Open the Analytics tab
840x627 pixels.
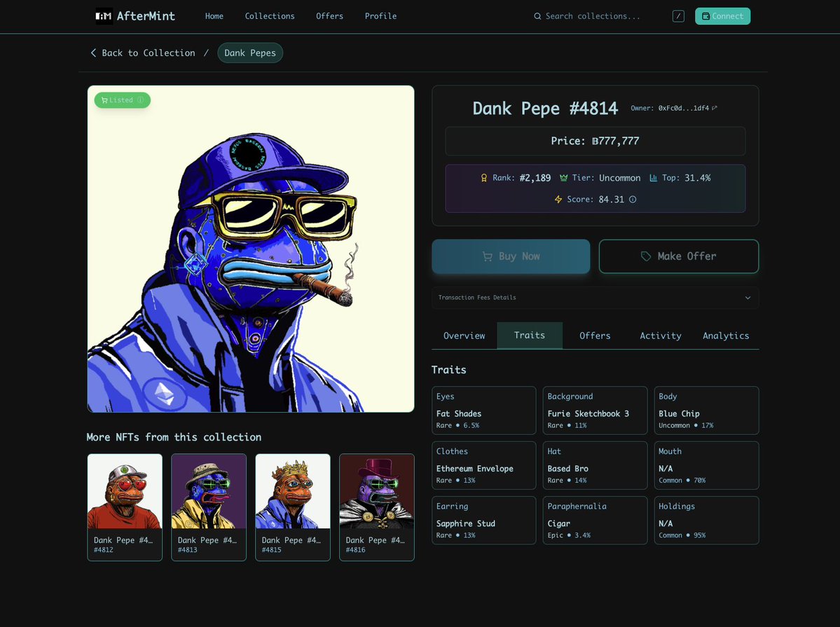tap(726, 336)
